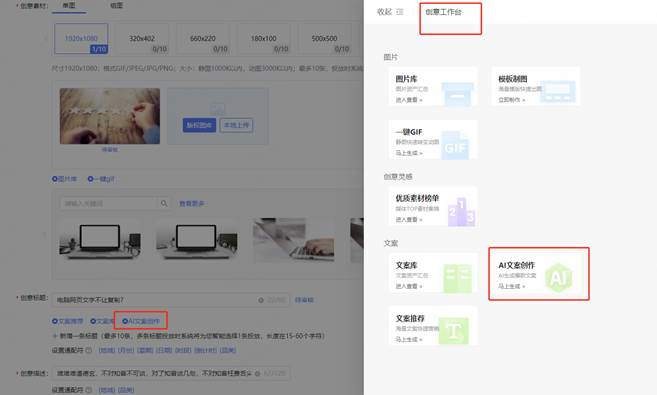Insert [星期] wildcard in the title row
This screenshot has height=395, width=657.
145,350
